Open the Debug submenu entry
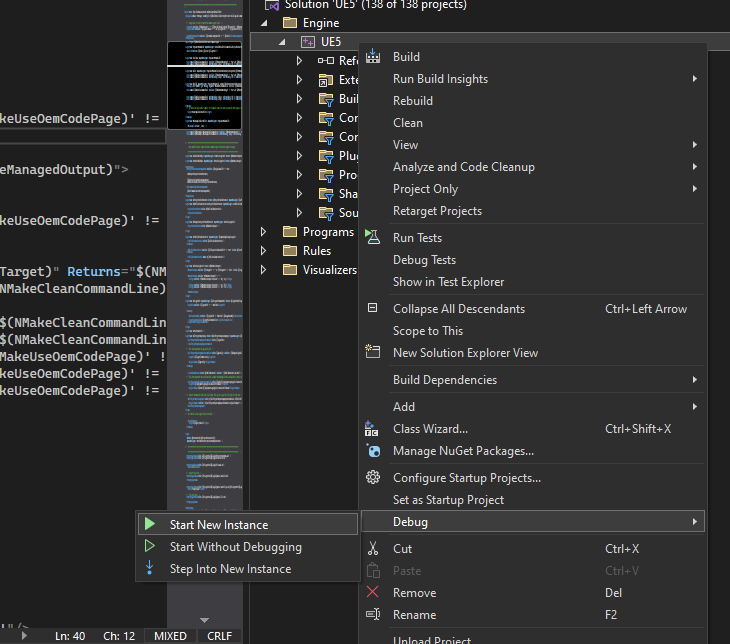This screenshot has width=730, height=644. [x=533, y=522]
